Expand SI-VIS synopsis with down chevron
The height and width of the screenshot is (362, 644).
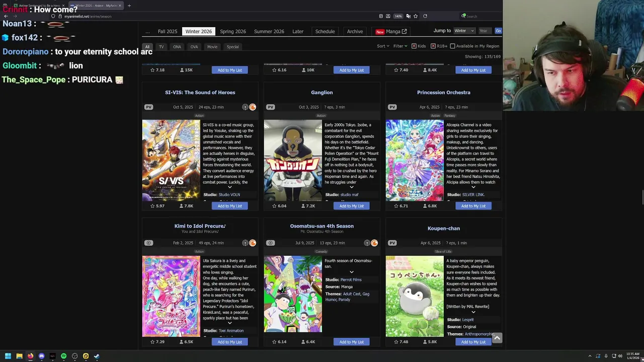coord(230,187)
